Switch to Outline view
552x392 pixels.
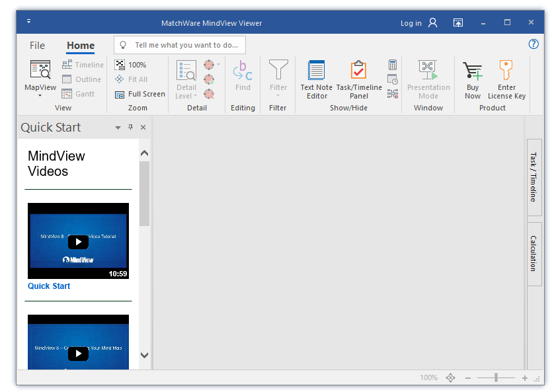click(x=81, y=79)
